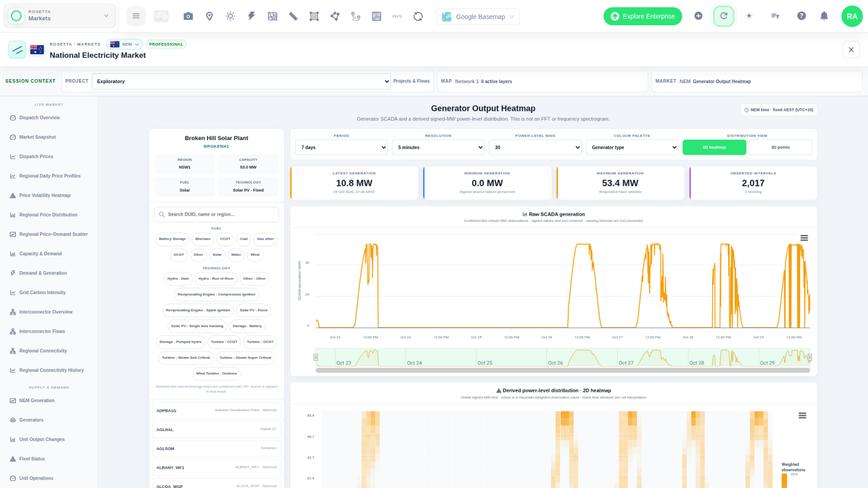Open the RA user avatar menu

click(x=852, y=16)
